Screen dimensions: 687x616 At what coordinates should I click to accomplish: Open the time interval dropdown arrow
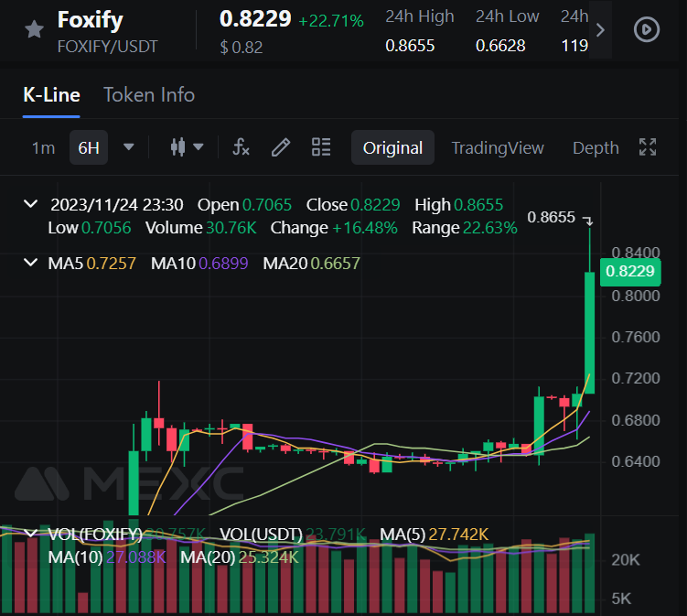tap(128, 147)
